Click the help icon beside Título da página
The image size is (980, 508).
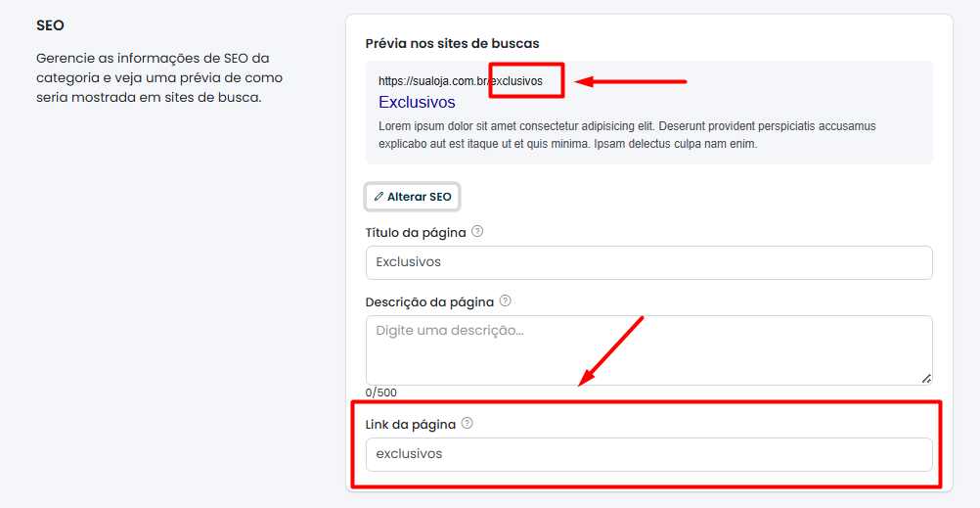pyautogui.click(x=477, y=232)
